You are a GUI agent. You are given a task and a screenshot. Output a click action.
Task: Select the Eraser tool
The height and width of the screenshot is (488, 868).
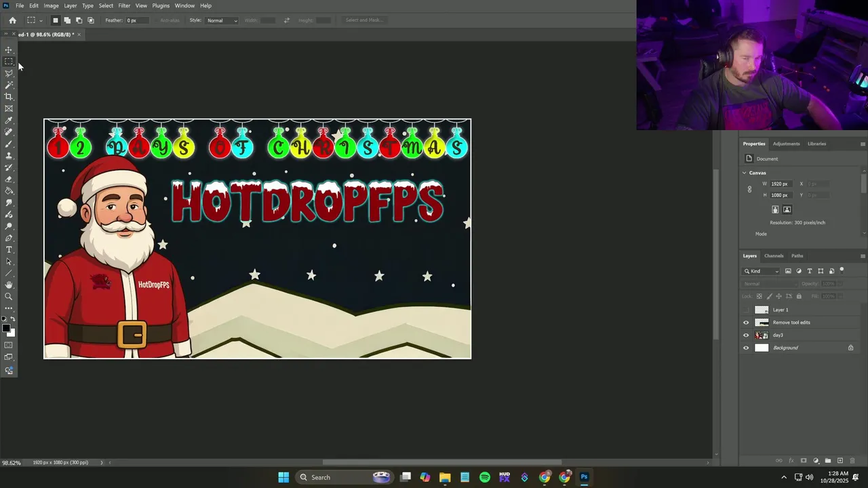point(9,179)
